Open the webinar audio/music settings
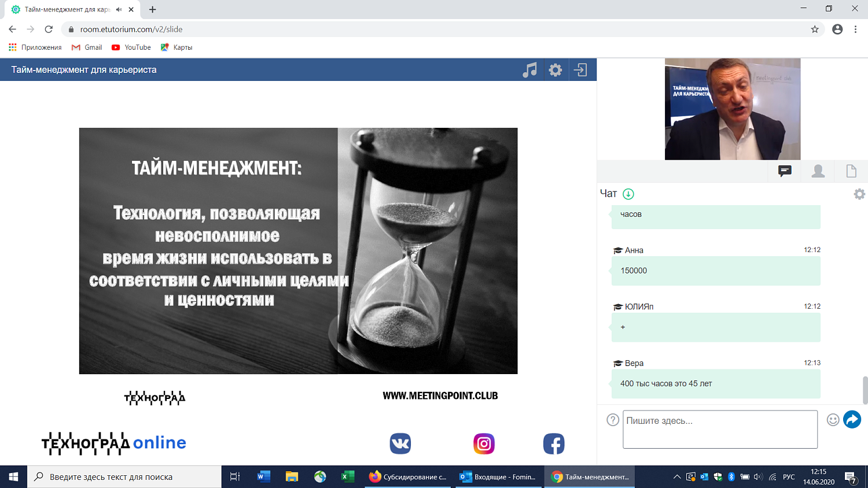This screenshot has height=488, width=868. pos(529,69)
